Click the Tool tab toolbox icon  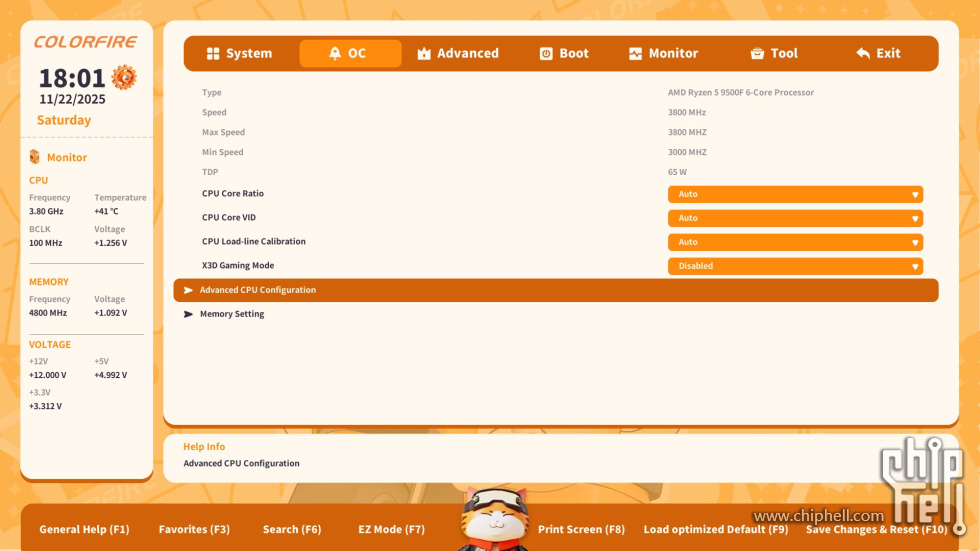pos(757,54)
